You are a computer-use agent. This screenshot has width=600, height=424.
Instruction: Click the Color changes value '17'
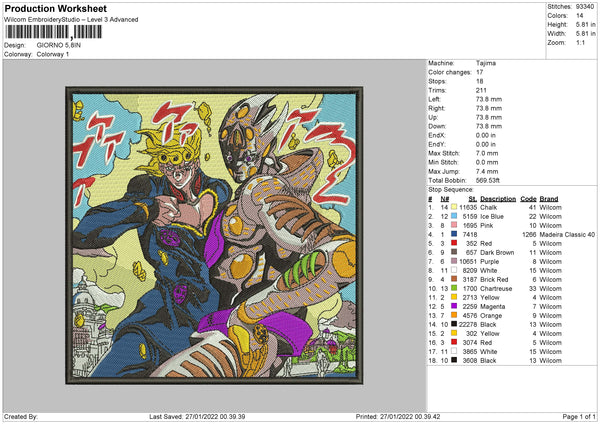point(479,72)
